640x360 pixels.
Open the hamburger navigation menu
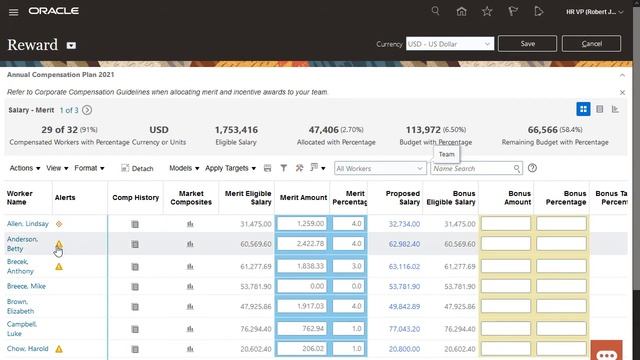tap(13, 12)
